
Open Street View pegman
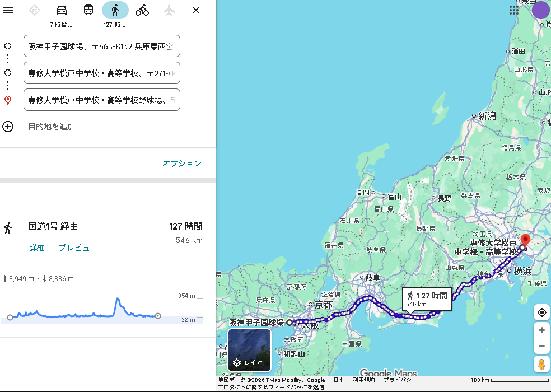(541, 364)
